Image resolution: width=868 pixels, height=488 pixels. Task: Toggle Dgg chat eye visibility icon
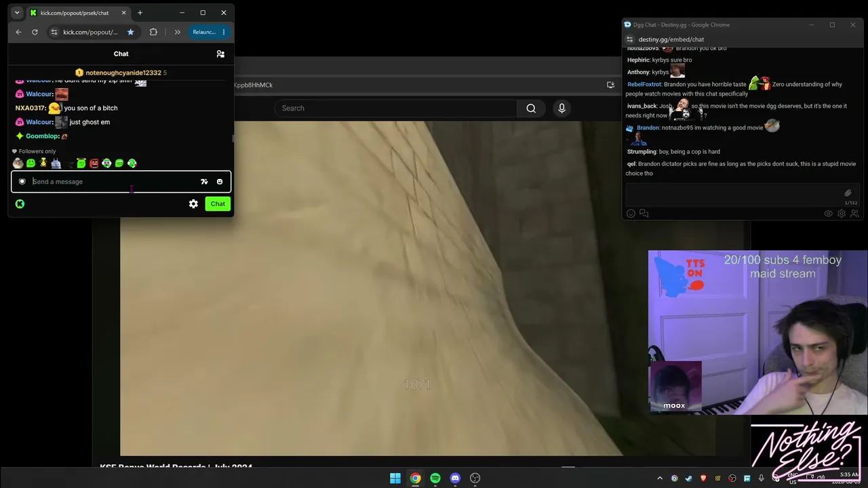828,213
